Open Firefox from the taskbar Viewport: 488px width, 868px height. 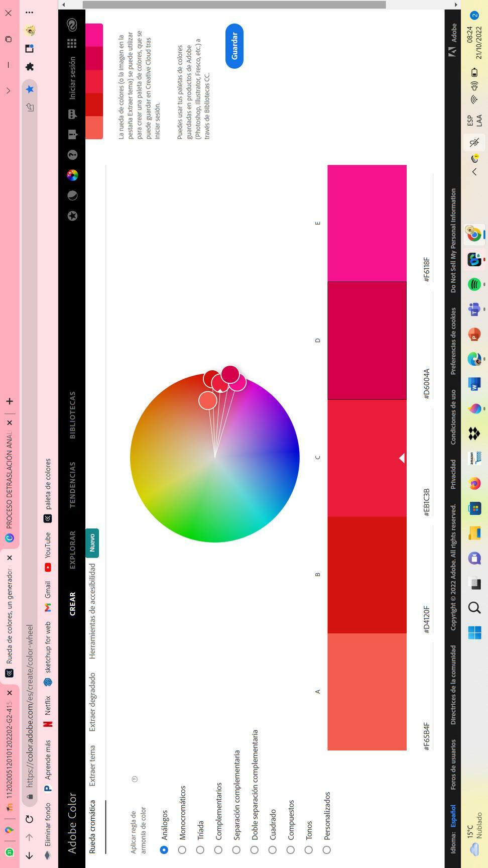coord(474,483)
